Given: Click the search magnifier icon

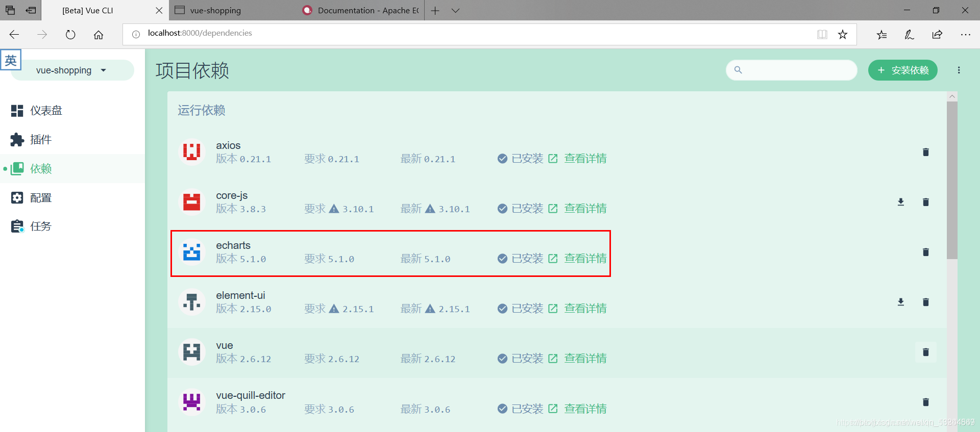Looking at the screenshot, I should tap(738, 70).
